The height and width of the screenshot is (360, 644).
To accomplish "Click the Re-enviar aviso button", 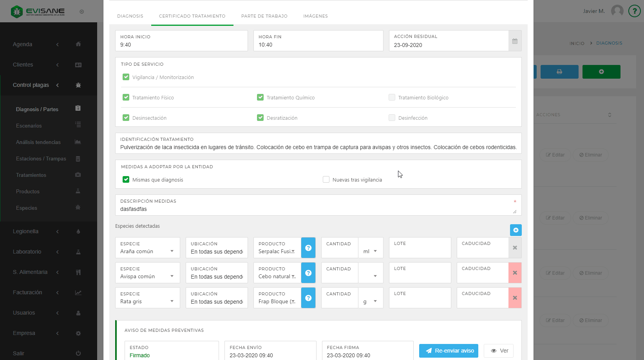I will pyautogui.click(x=449, y=351).
